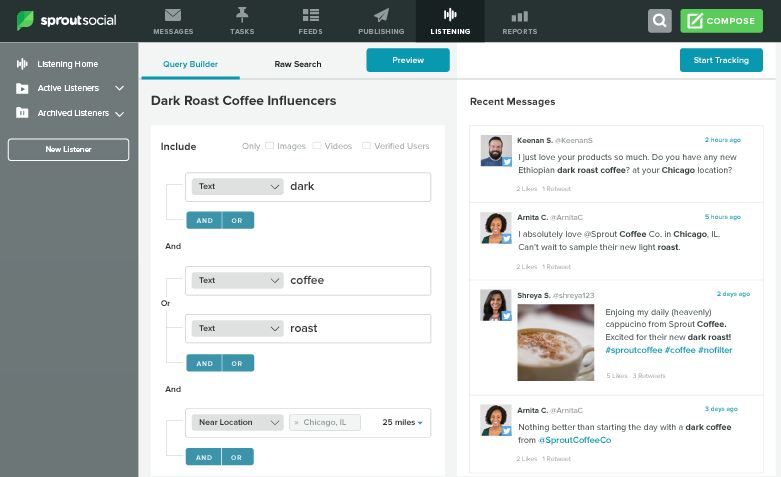Click the text field containing 'coffee'
781x477 pixels.
coord(355,280)
